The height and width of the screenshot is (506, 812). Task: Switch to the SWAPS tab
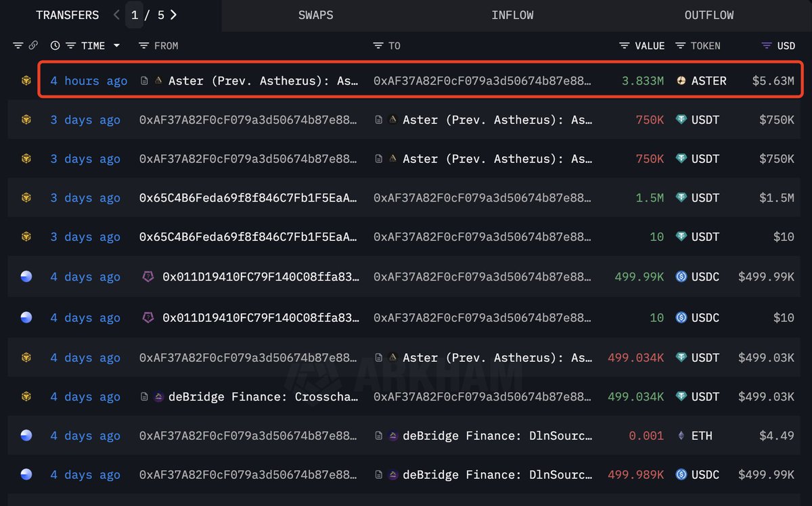coord(316,15)
